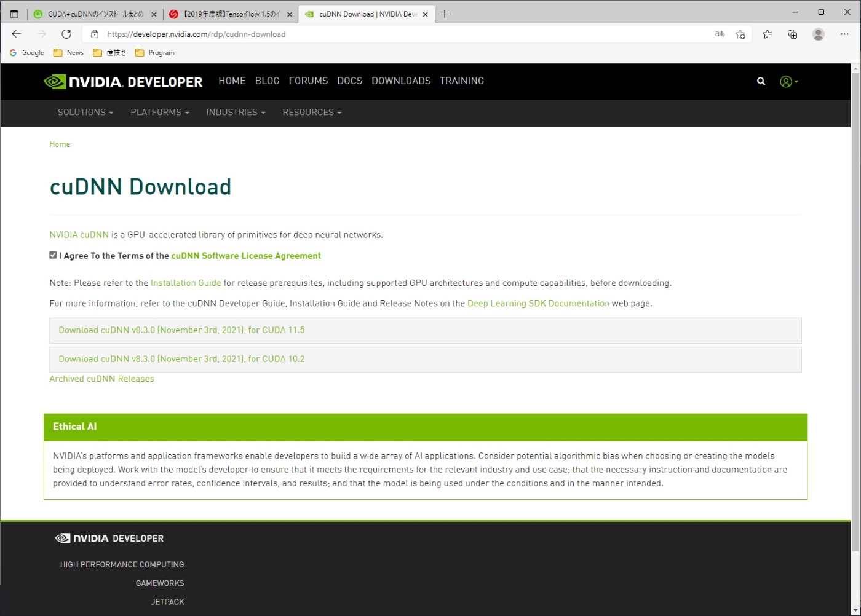Image resolution: width=861 pixels, height=616 pixels.
Task: Click GAMEWORKS footer link
Action: [160, 583]
